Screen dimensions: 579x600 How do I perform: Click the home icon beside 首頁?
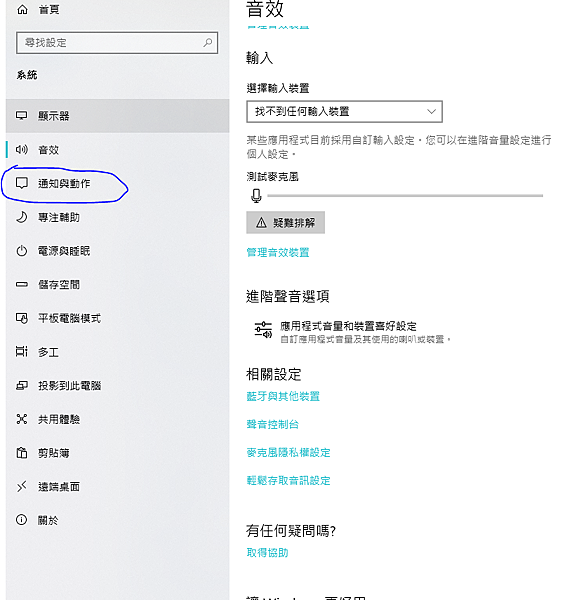point(22,10)
